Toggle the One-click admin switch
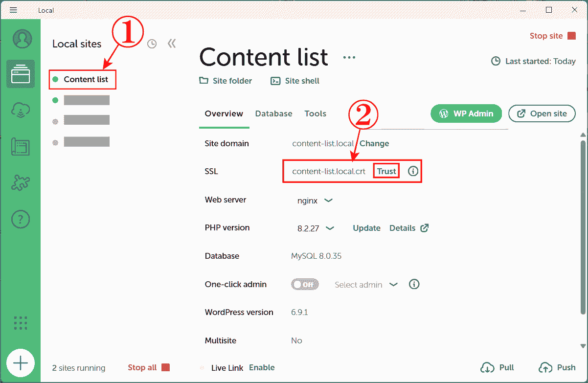 305,284
